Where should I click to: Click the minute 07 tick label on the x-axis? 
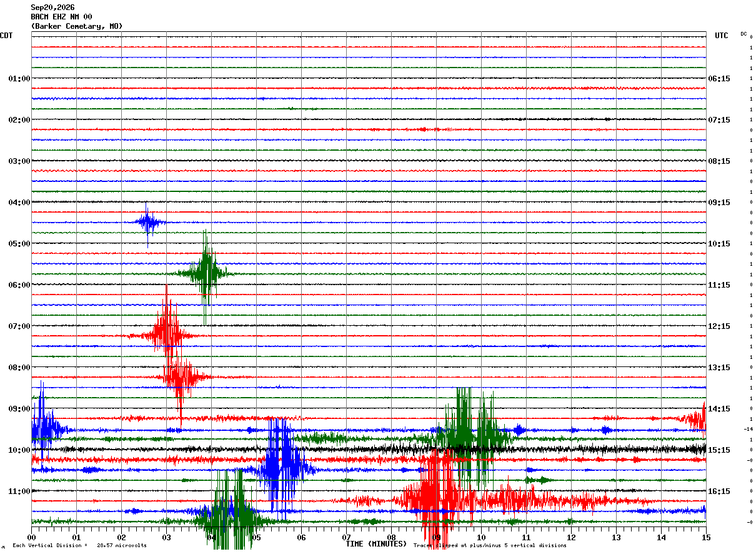tap(346, 537)
